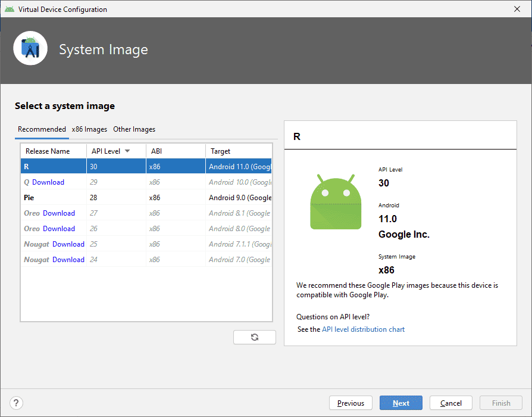Viewport: 532px width, 417px height.
Task: Sort by API Level column arrow
Action: pyautogui.click(x=127, y=151)
